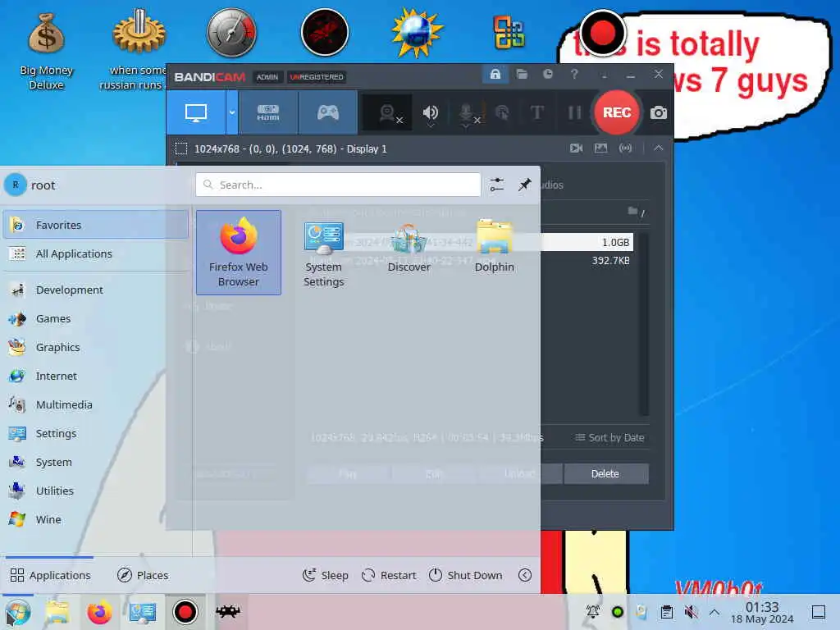The height and width of the screenshot is (630, 840).
Task: Select Favorites category
Action: 96,225
